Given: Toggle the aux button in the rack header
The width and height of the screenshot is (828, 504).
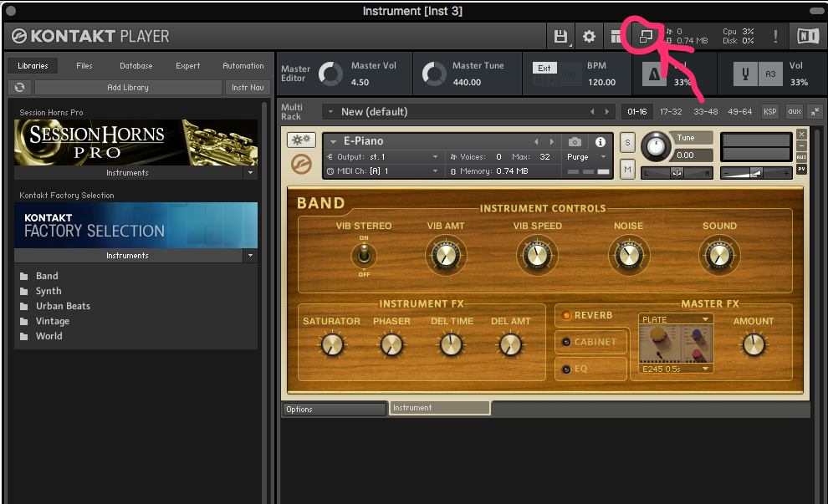Looking at the screenshot, I should tap(795, 111).
